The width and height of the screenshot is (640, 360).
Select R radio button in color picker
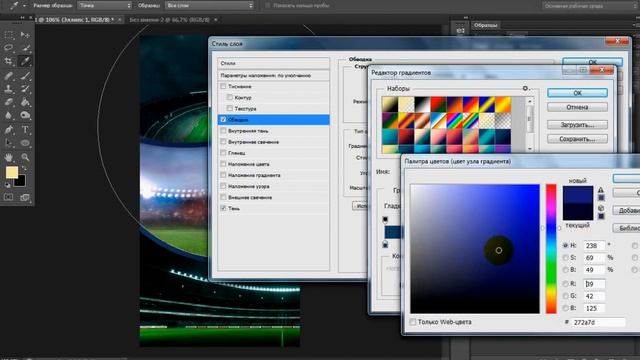[565, 284]
